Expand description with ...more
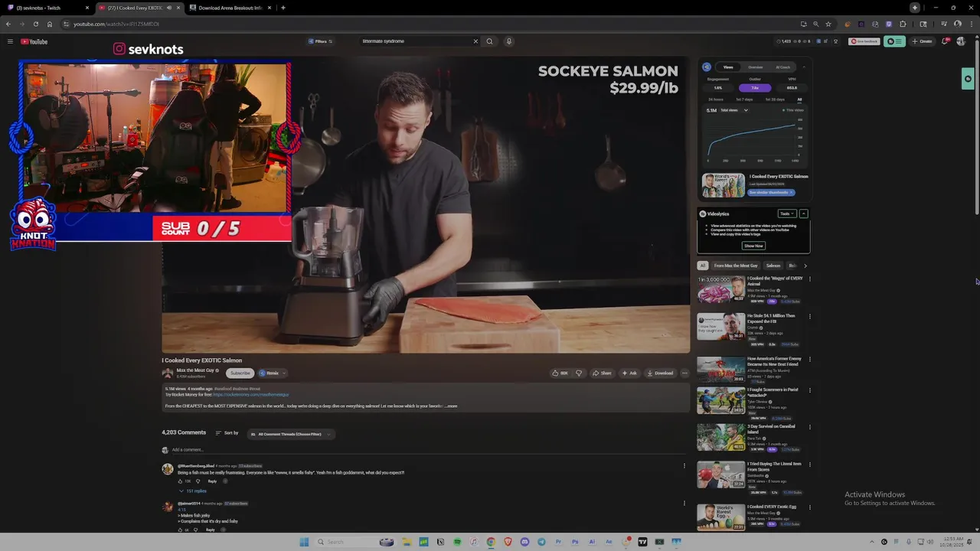Image resolution: width=980 pixels, height=551 pixels. pyautogui.click(x=452, y=406)
